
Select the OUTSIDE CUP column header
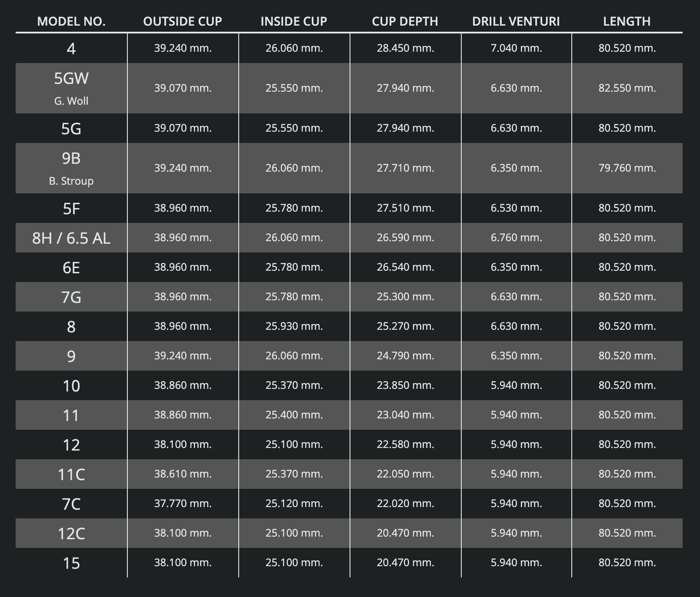[183, 21]
